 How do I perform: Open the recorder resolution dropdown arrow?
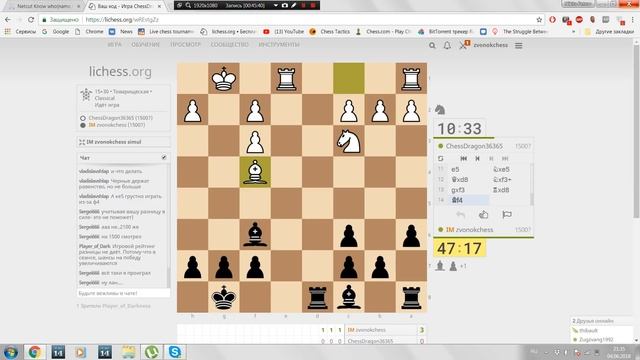(x=276, y=5)
